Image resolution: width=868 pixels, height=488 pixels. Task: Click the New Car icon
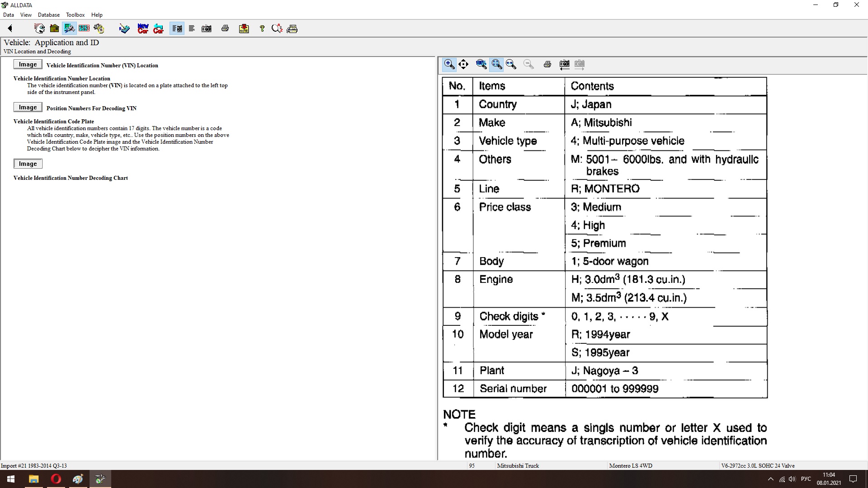[x=143, y=28]
